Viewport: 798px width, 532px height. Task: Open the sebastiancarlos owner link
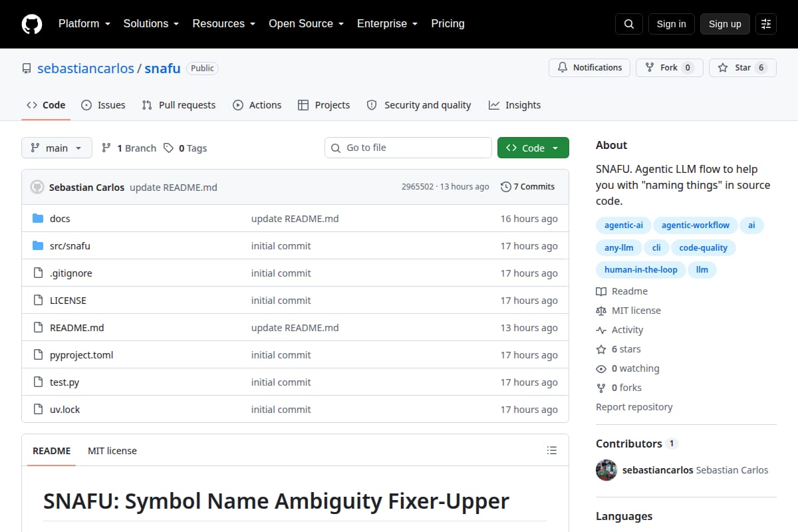[x=86, y=68]
